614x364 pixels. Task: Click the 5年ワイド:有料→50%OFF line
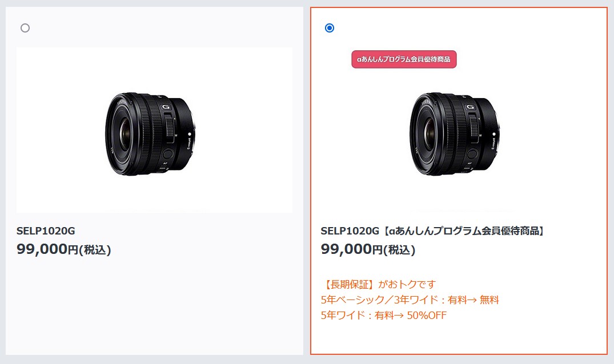pyautogui.click(x=383, y=315)
